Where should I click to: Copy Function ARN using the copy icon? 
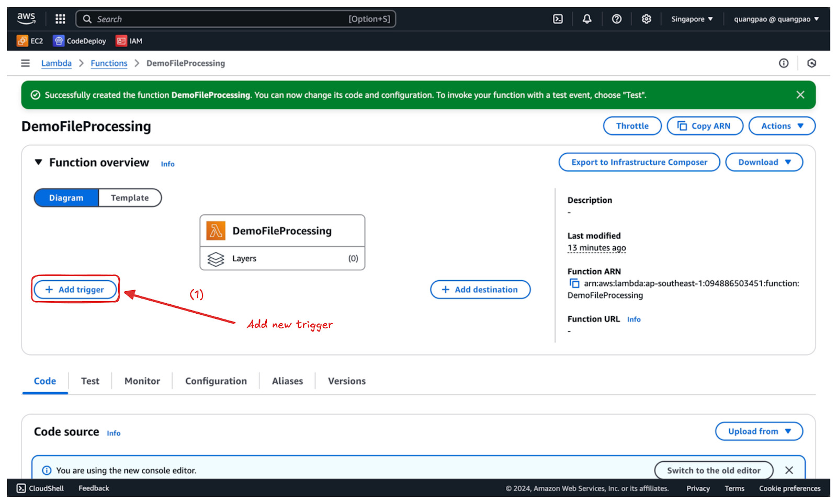point(574,283)
